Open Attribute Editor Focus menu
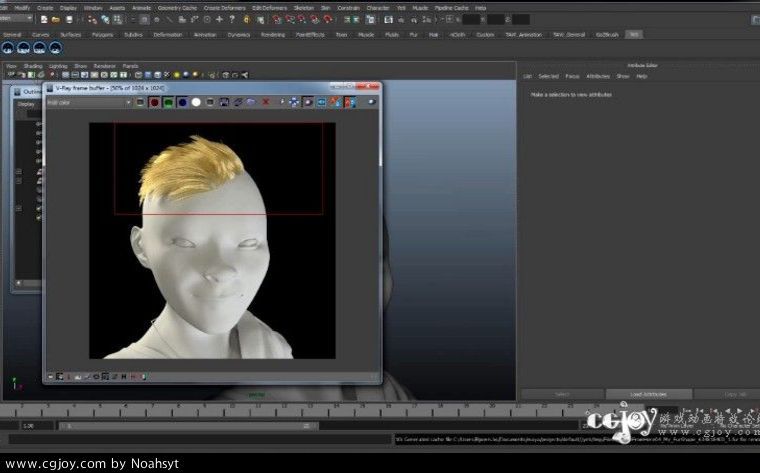This screenshot has height=473, width=760. coord(572,76)
